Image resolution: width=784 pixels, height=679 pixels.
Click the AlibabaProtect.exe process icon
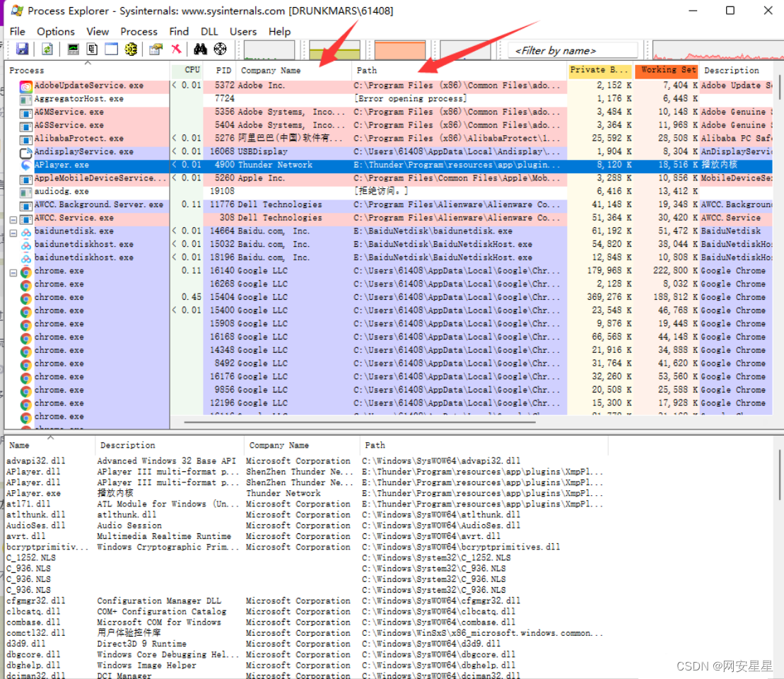[x=26, y=139]
